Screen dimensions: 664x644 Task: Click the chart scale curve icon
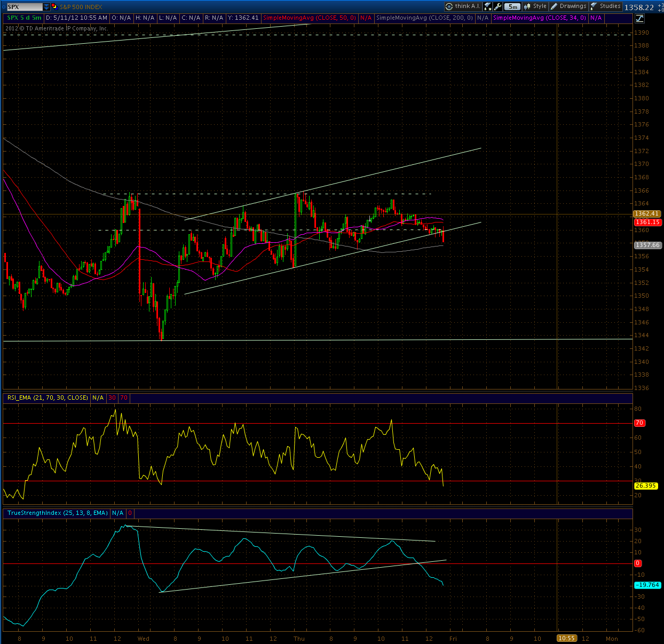click(x=639, y=18)
